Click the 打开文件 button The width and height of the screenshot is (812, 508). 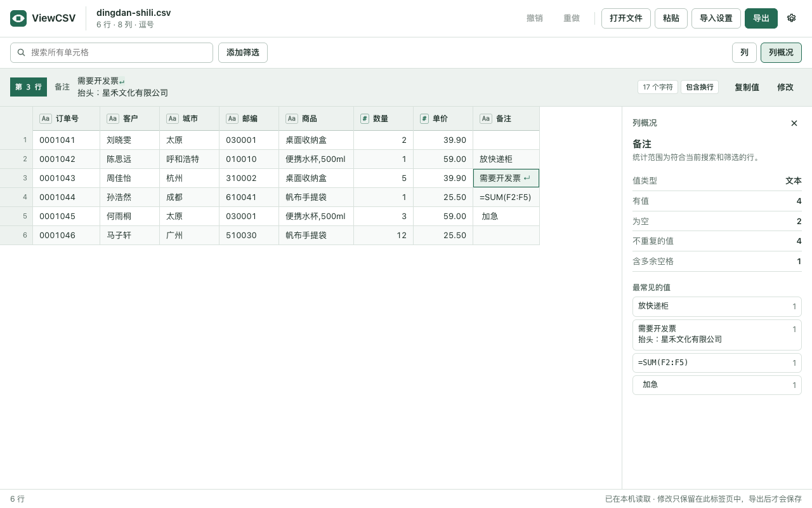626,18
